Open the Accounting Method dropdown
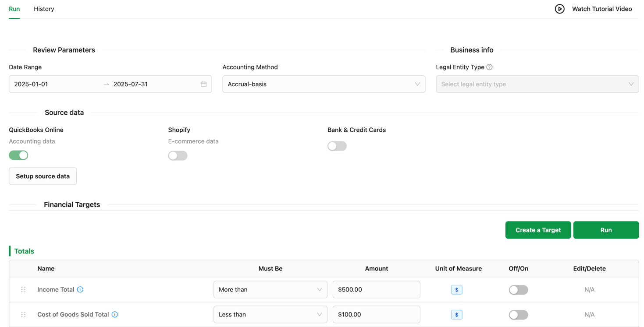 324,84
